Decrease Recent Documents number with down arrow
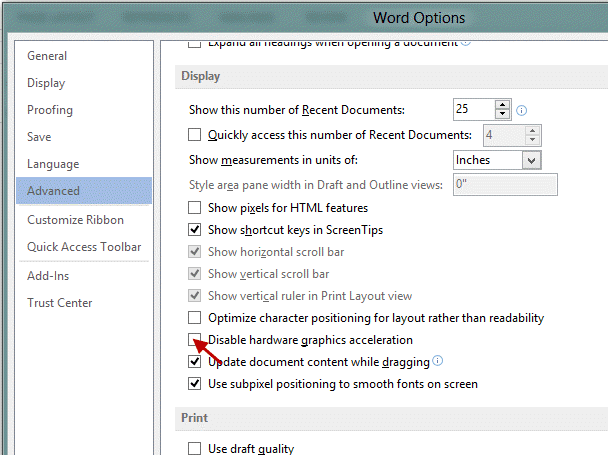Viewport: 608px width, 455px height. (503, 114)
